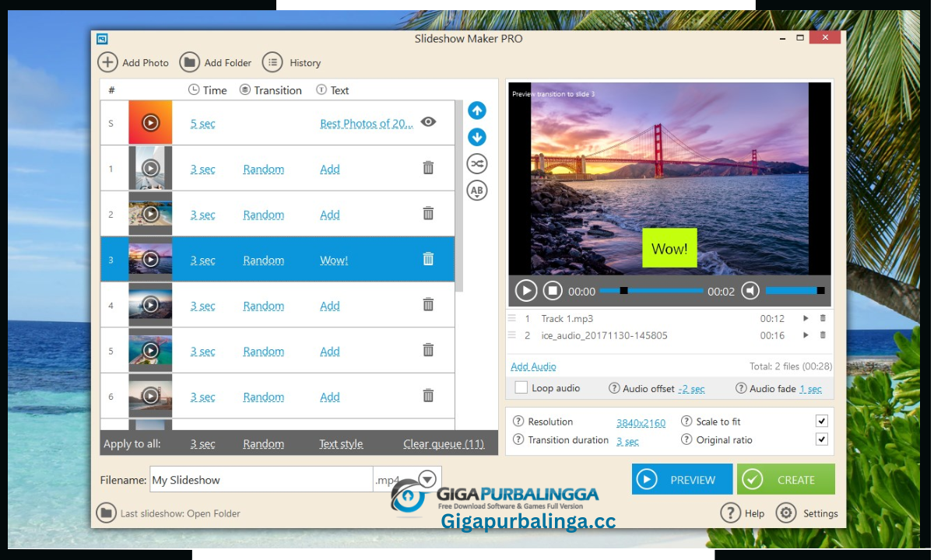The height and width of the screenshot is (560, 934).
Task: Click the PREVIEW button
Action: (x=682, y=479)
